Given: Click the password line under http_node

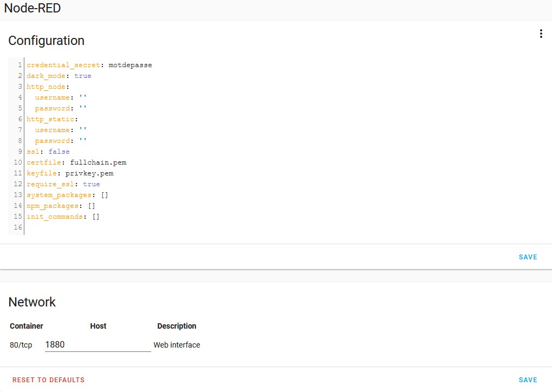Looking at the screenshot, I should click(61, 108).
